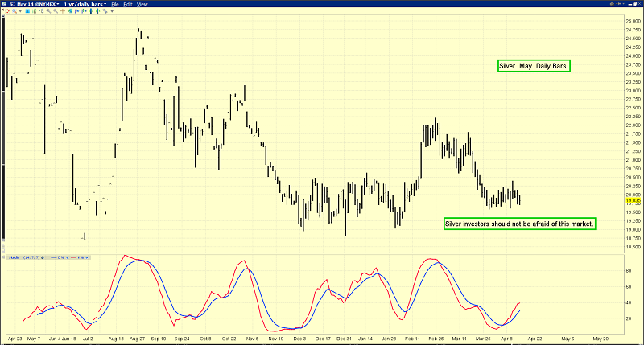Select the 'Silver. May. Daily Bars.' annotation
The width and height of the screenshot is (644, 345).
(534, 66)
